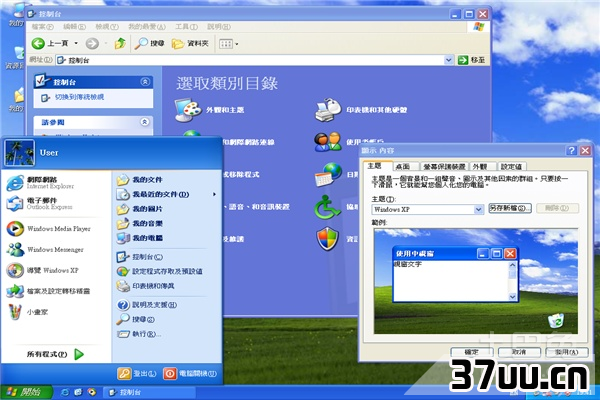Open 印表機和其他硬體 category

click(361, 110)
